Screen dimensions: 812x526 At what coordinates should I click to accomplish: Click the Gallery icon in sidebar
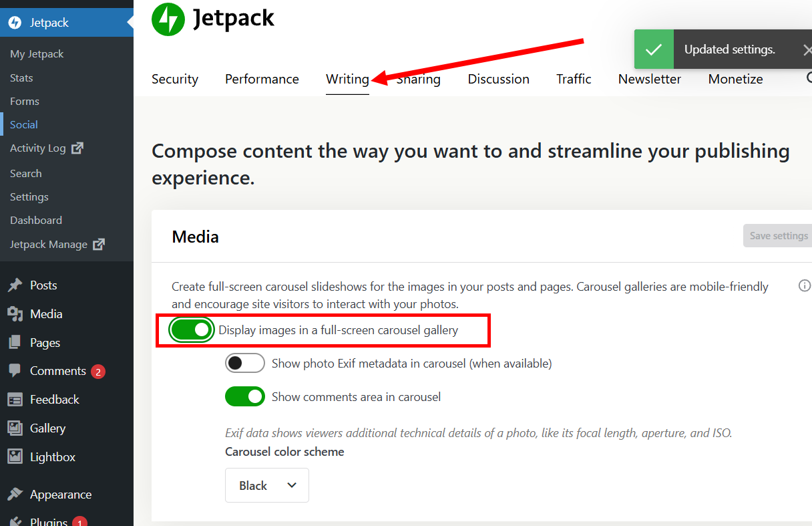tap(15, 428)
